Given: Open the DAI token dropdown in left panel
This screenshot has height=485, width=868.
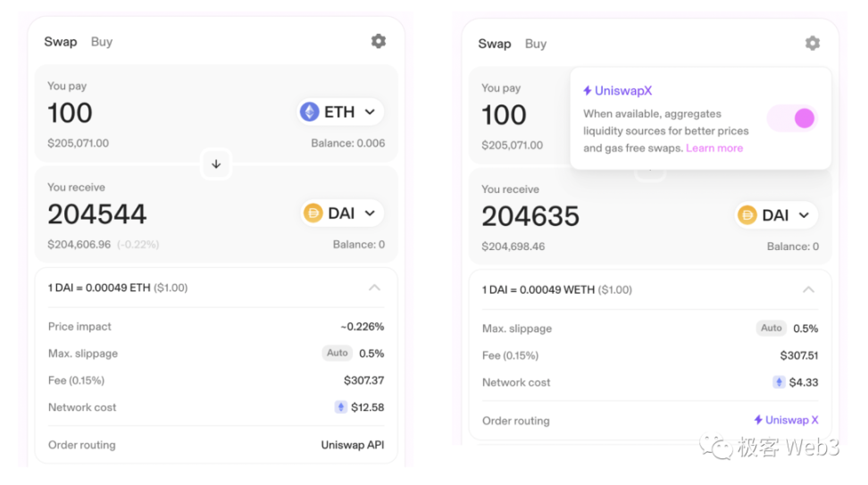Looking at the screenshot, I should (x=343, y=213).
